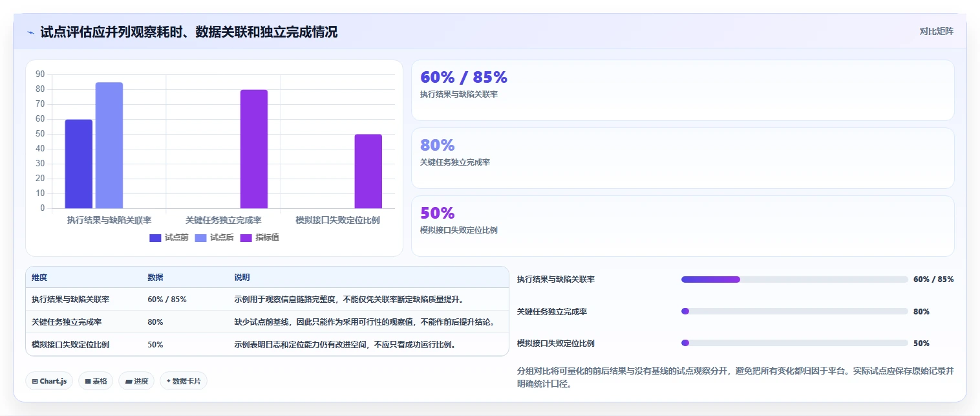
Task: Toggle the 指标值 legend item in the chart
Action: [259, 237]
